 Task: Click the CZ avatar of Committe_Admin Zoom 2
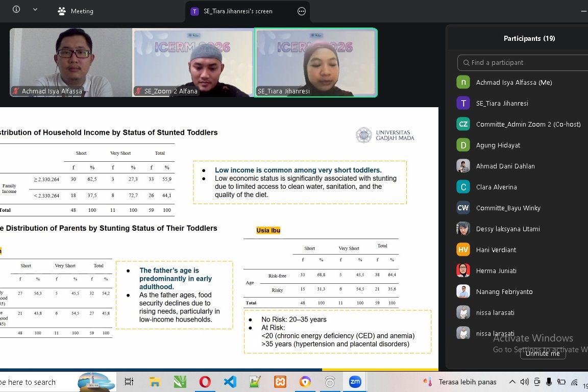point(463,124)
